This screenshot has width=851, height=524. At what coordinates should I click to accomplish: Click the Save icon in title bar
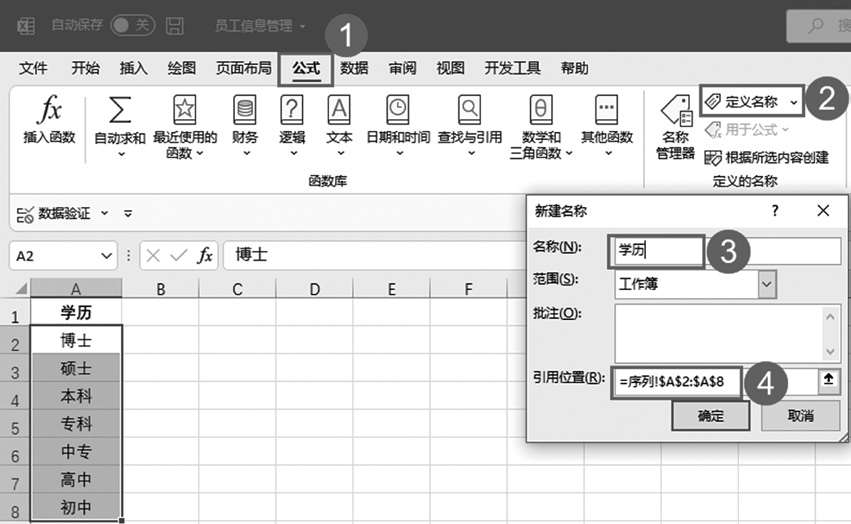point(174,25)
